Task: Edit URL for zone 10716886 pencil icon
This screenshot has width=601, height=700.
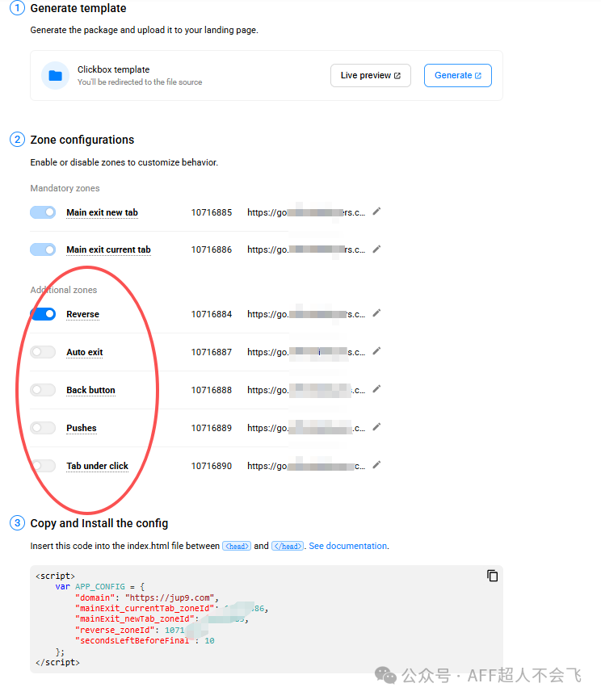Action: pyautogui.click(x=377, y=249)
